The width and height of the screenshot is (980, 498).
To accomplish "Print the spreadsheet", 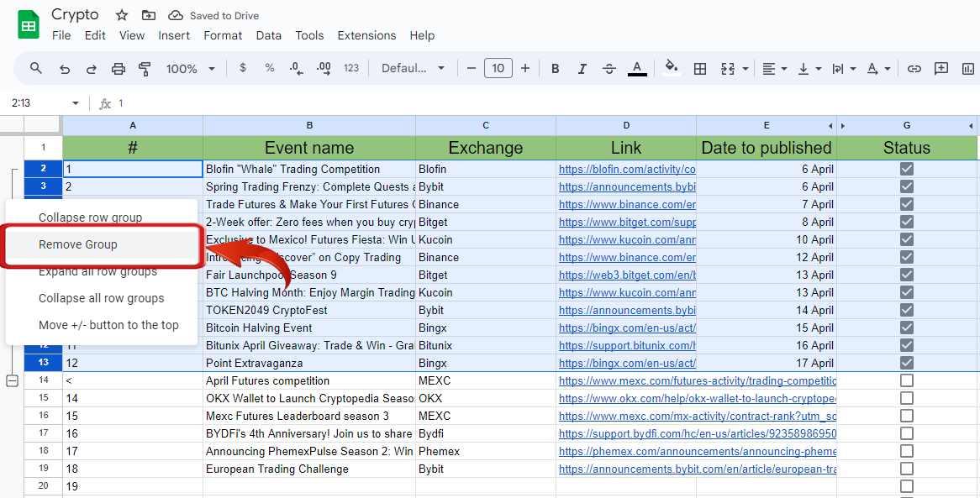I will tap(119, 69).
